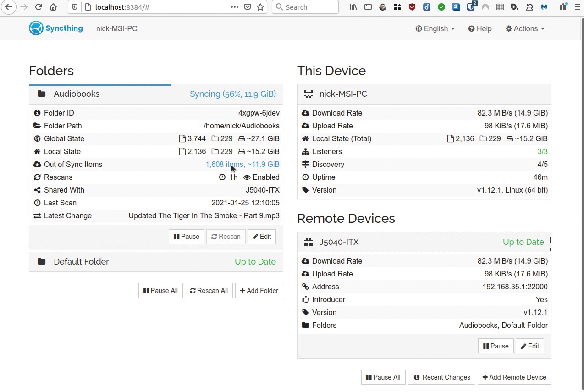Click the Global State globe icon
This screenshot has width=584, height=392.
click(x=37, y=138)
